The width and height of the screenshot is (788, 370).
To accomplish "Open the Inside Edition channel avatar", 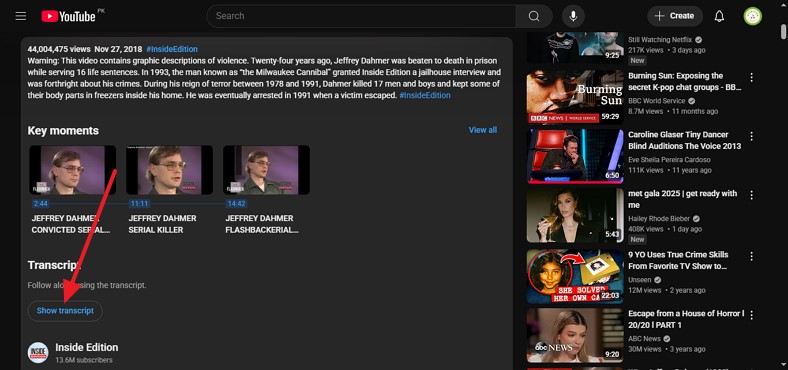I will point(38,352).
